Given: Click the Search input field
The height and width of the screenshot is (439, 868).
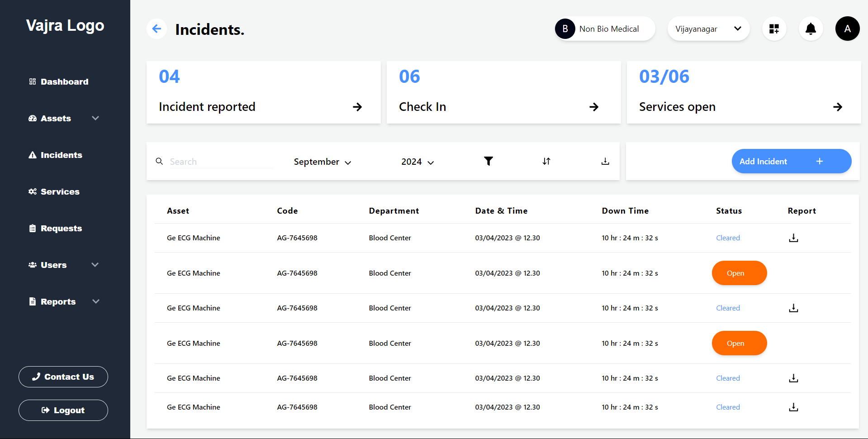Looking at the screenshot, I should point(221,162).
